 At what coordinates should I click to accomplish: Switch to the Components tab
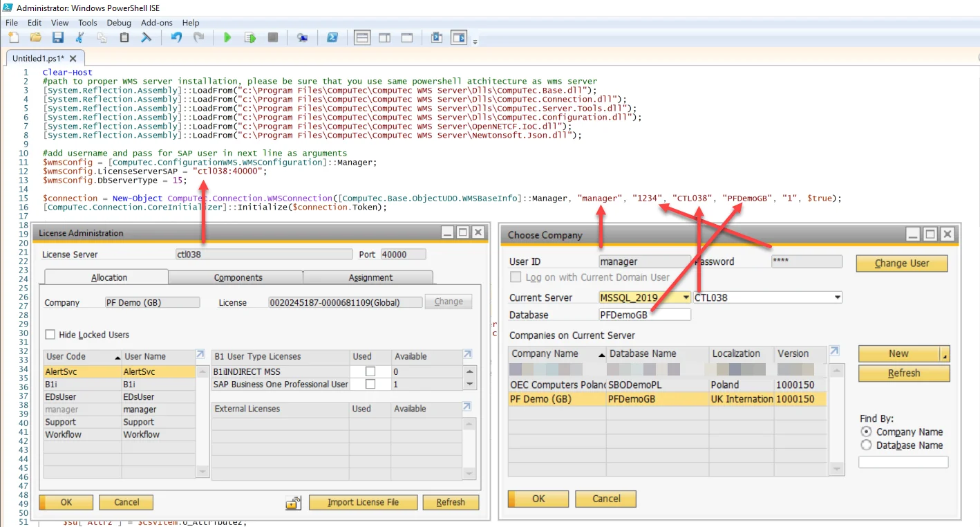point(238,277)
